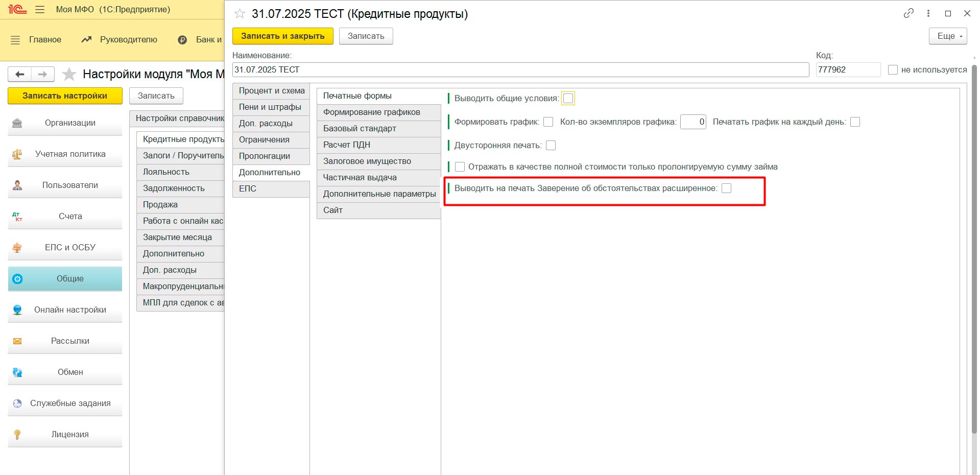Select 'Кредитные продукты' in settings list
Viewport: 980px width, 475px height.
(181, 139)
